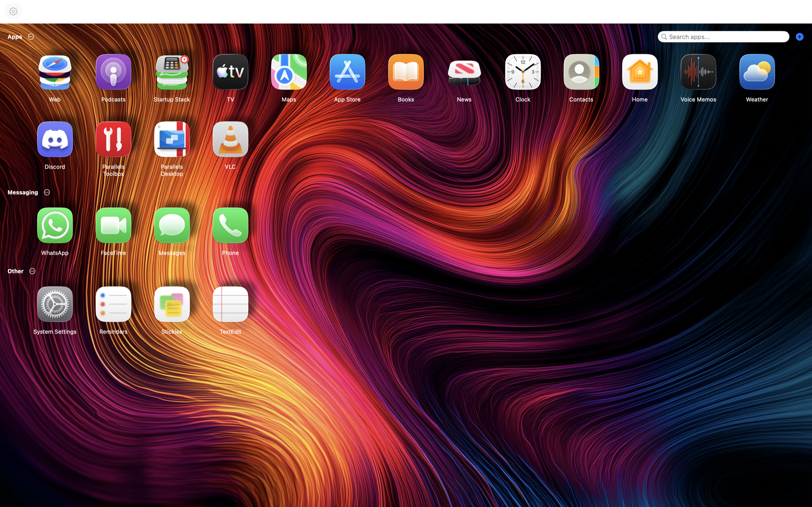Open the Apps section options menu
Viewport: 812px width, 507px height.
click(x=31, y=37)
